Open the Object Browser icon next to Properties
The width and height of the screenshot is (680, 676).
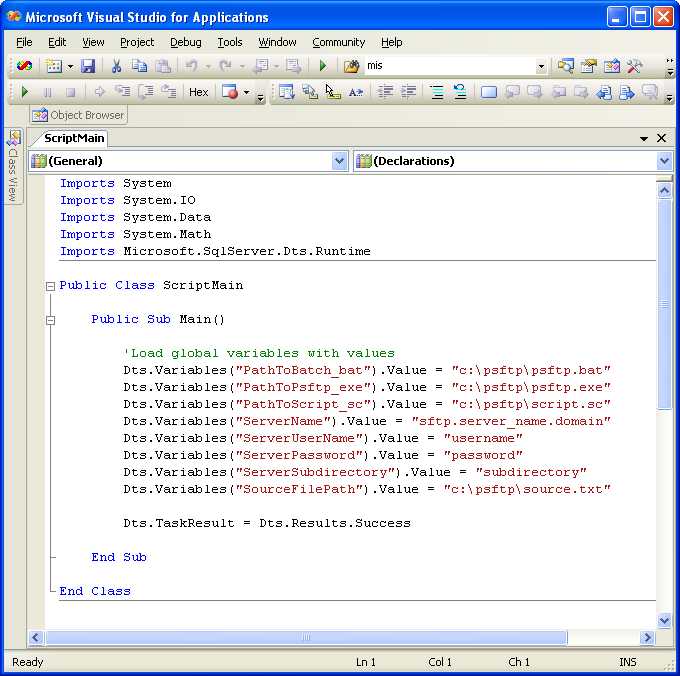[x=611, y=66]
